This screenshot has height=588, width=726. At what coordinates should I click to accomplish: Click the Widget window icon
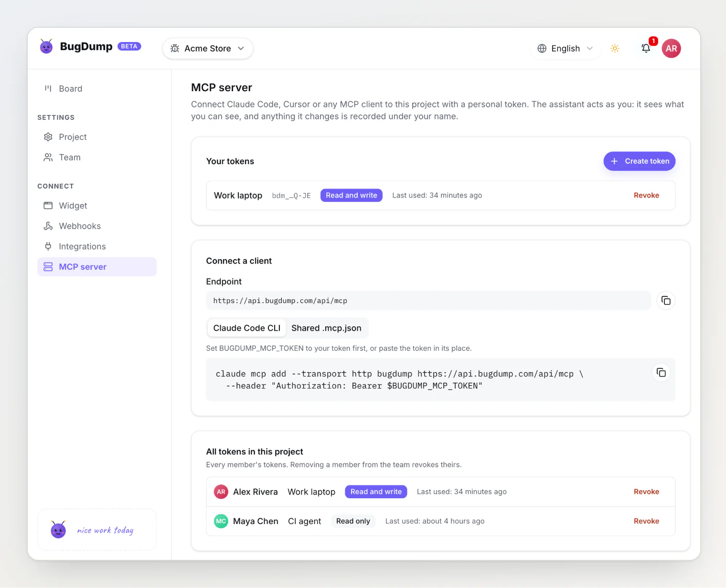[x=48, y=206]
